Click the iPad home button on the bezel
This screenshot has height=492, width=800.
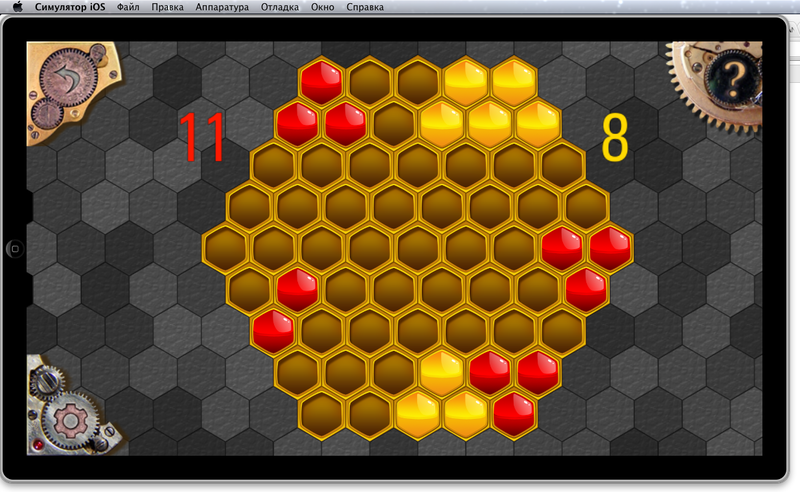point(15,249)
